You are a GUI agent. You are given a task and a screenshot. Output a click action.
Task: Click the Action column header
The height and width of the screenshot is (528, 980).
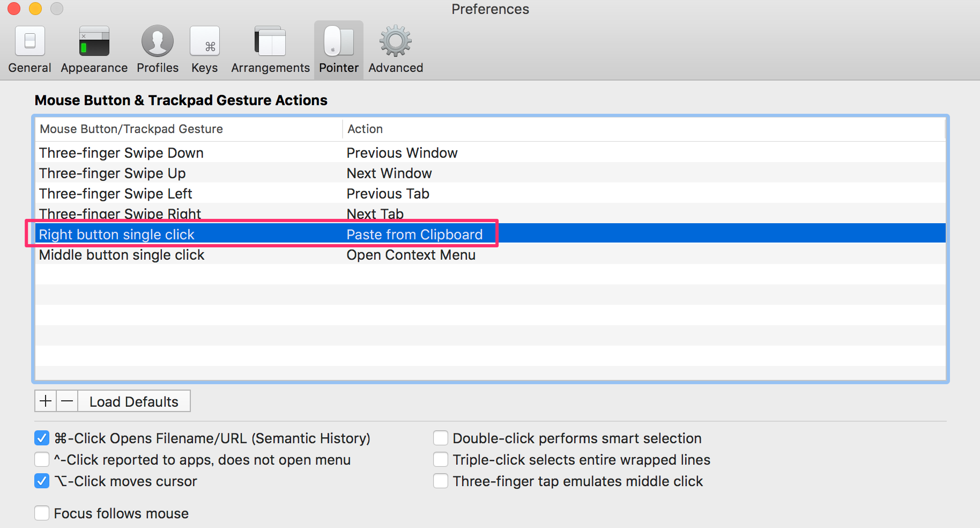pyautogui.click(x=365, y=129)
